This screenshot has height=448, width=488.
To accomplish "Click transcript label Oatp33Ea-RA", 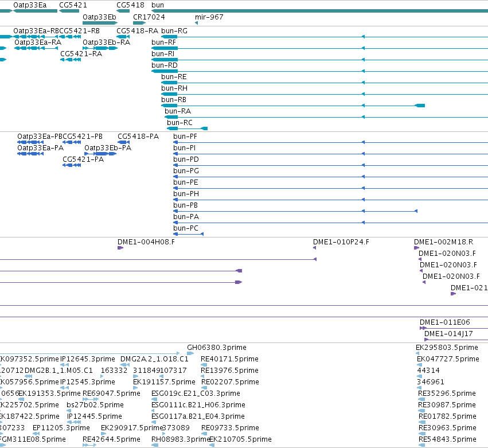I will click(x=38, y=42).
